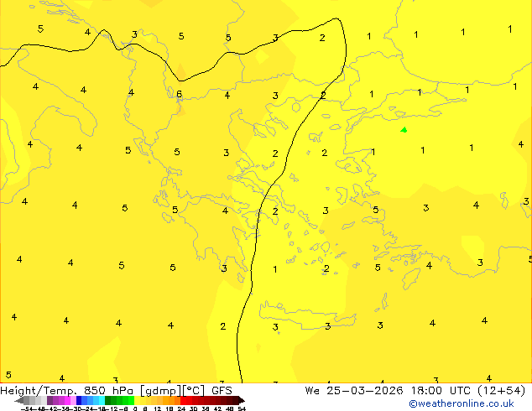
Task: Click the 'Height/Temp.' title text
Action: tap(39, 391)
